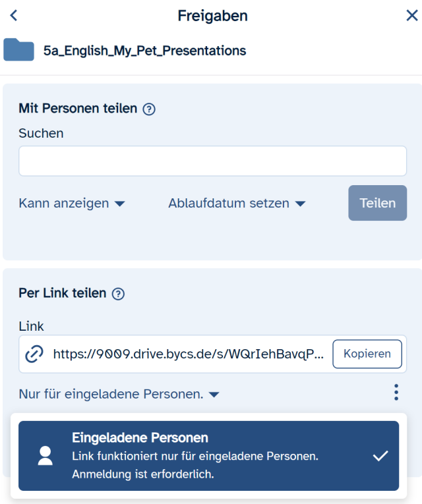
Task: Open the Ablaufdatum setzen dropdown
Action: click(237, 204)
